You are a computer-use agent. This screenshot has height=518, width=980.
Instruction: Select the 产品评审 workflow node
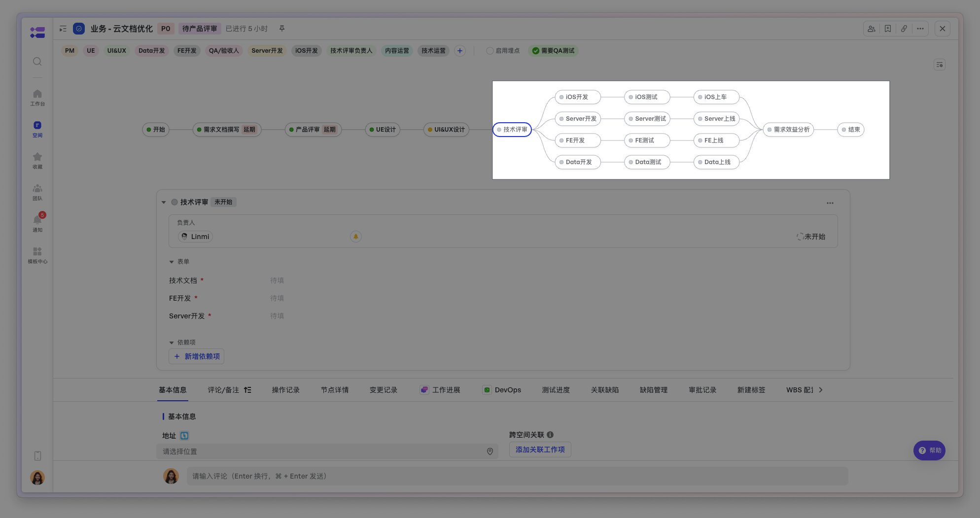pyautogui.click(x=313, y=130)
